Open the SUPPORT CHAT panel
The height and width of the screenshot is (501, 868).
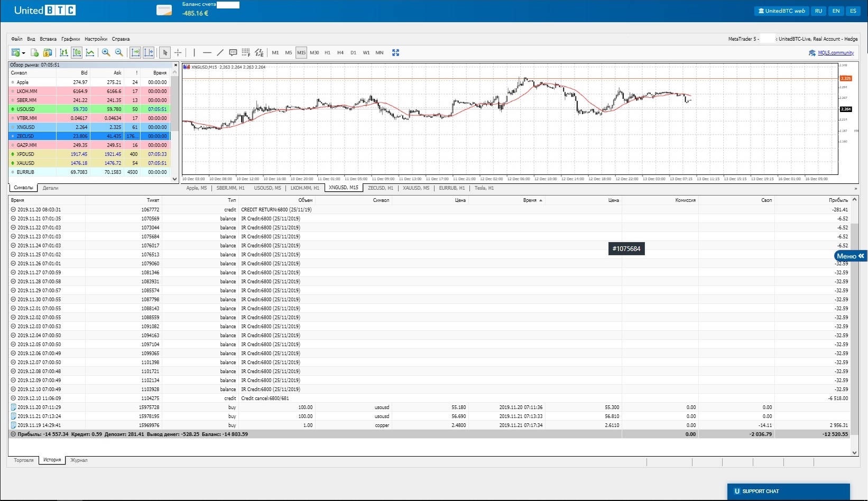[789, 491]
